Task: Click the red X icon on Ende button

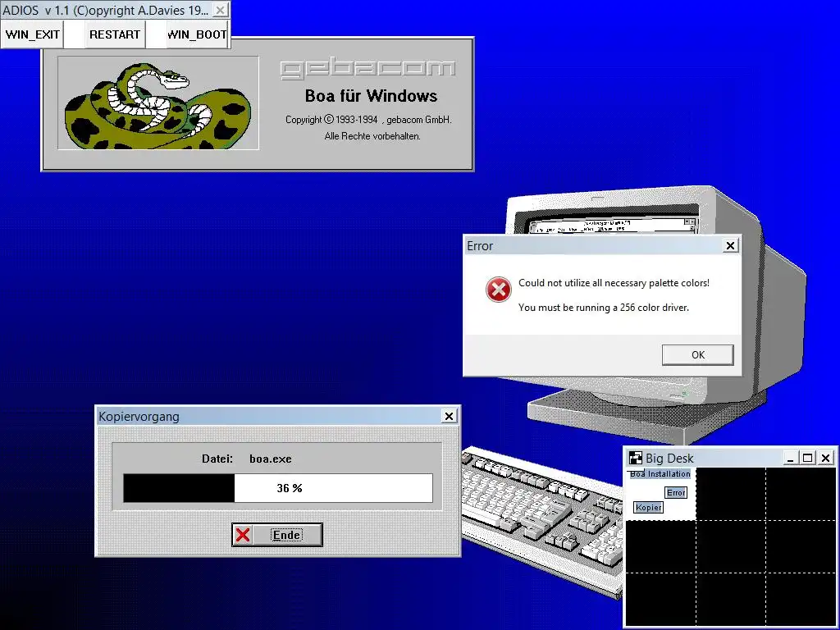Action: pyautogui.click(x=243, y=535)
